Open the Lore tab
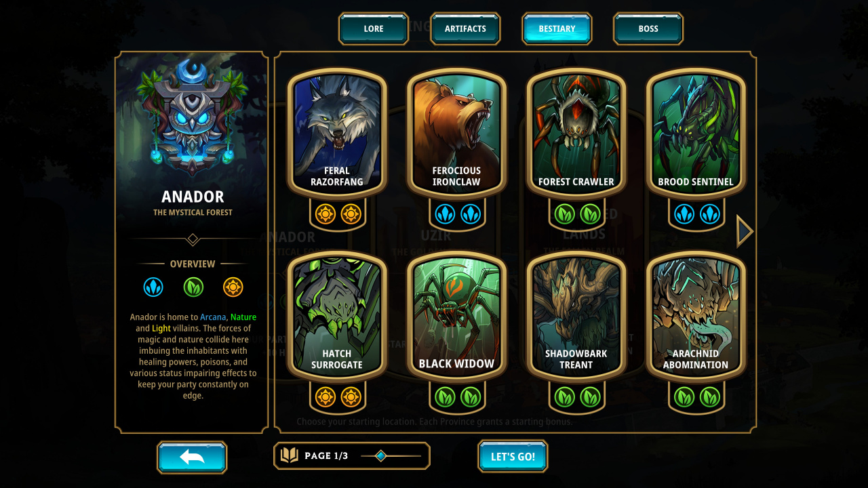 [374, 28]
